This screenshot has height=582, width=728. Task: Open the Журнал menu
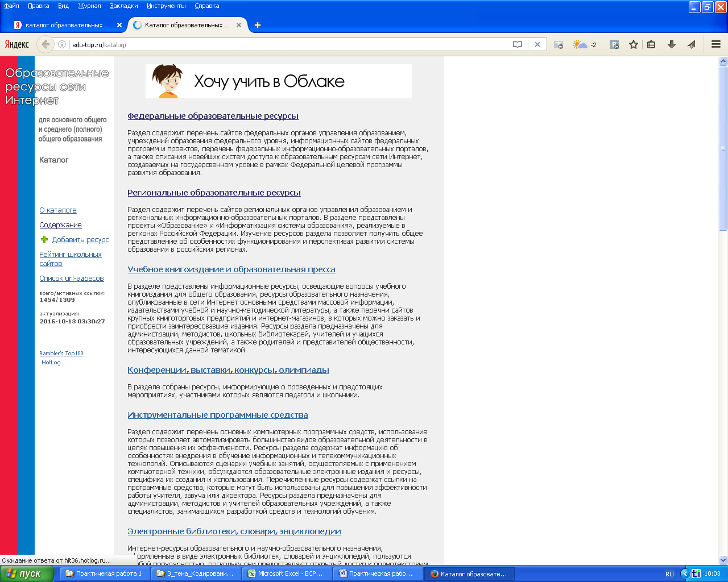89,6
